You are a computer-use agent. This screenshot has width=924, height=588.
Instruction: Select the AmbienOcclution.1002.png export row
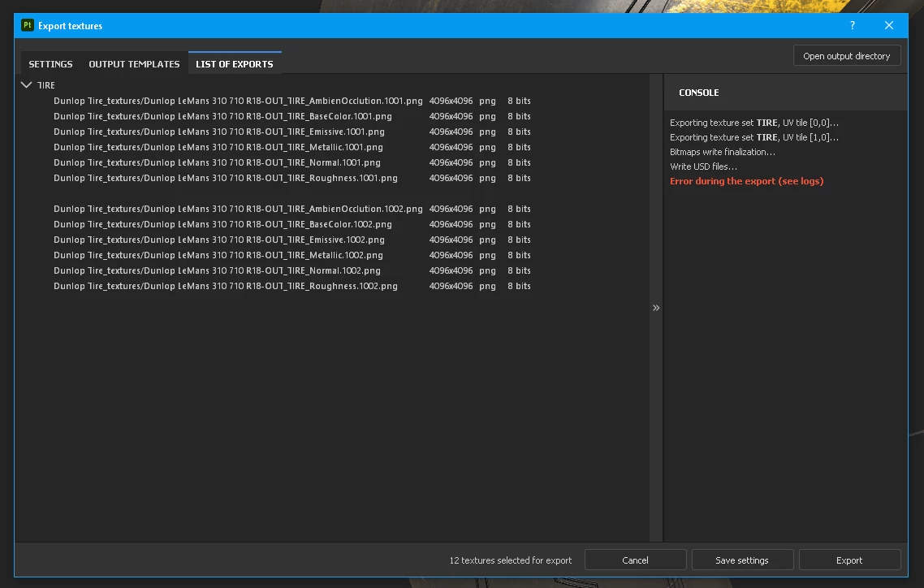(x=292, y=209)
